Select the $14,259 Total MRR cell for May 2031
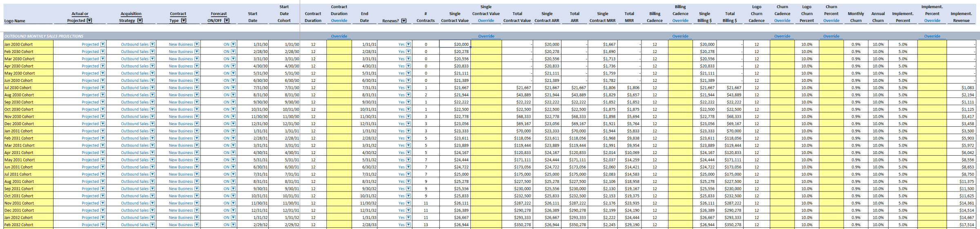 [x=629, y=160]
